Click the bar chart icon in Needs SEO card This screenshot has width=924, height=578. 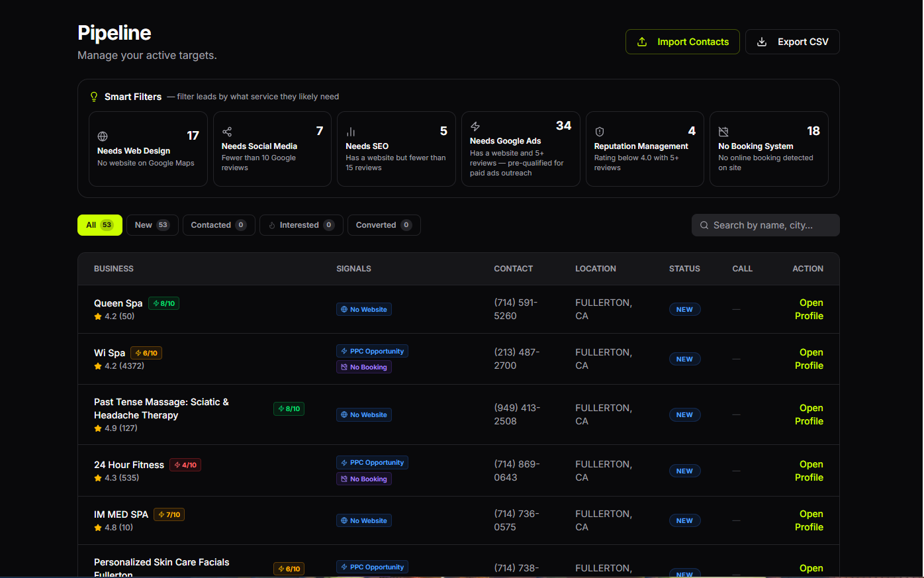point(351,132)
